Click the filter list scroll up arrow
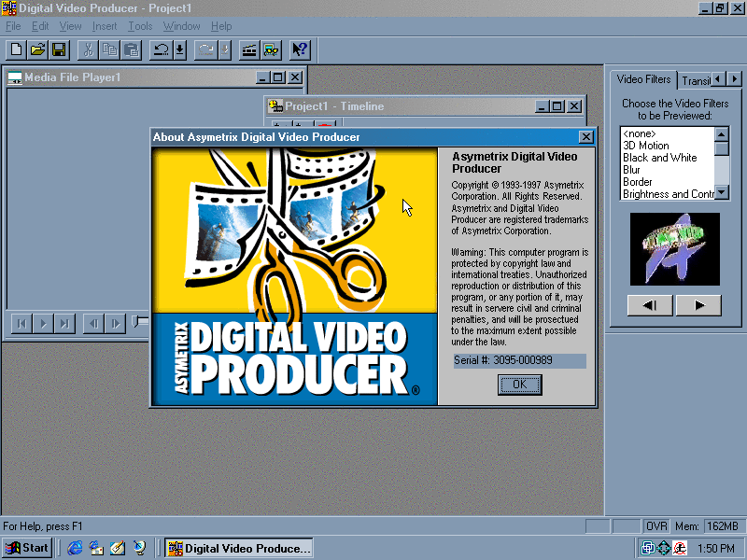This screenshot has width=747, height=560. tap(722, 133)
